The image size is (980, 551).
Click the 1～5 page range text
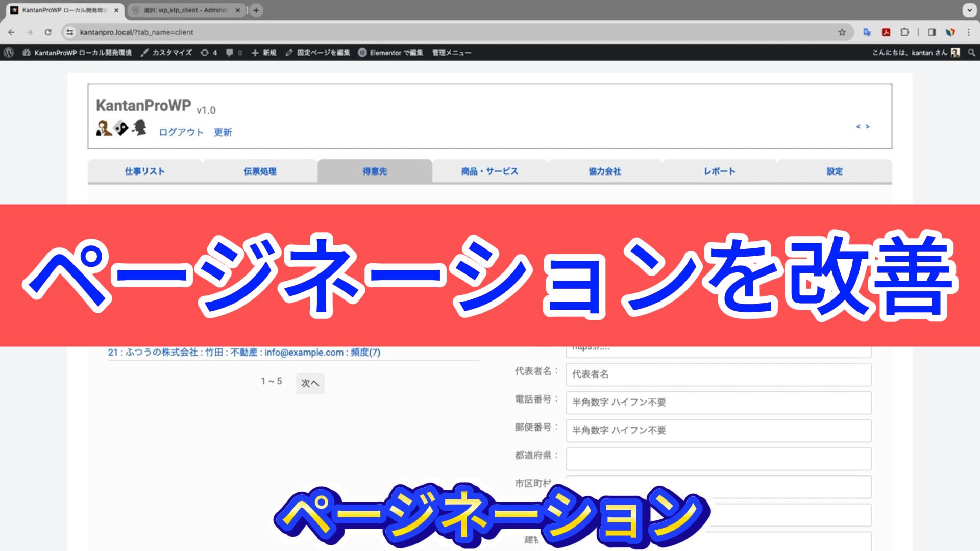pos(272,381)
